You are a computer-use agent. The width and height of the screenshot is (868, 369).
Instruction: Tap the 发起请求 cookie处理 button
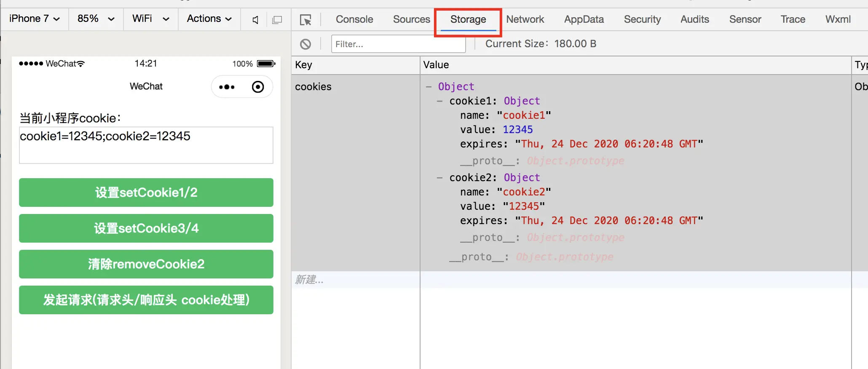pos(146,300)
